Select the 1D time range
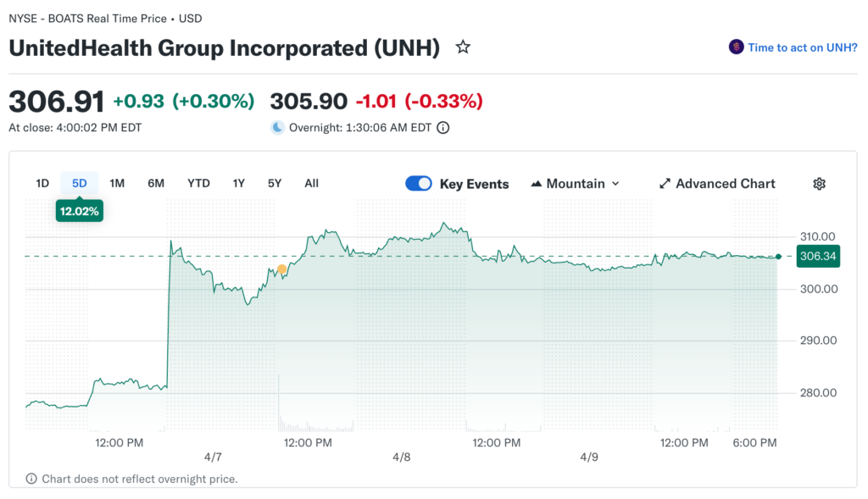 [x=42, y=183]
